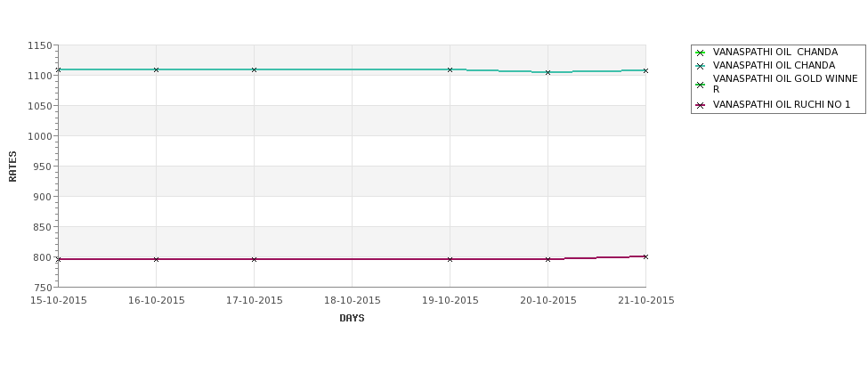Screen dimensions: 868x382
Task: Select the VANASPATHI OIL RUCHI NO 1 legend label
Action: tap(782, 105)
